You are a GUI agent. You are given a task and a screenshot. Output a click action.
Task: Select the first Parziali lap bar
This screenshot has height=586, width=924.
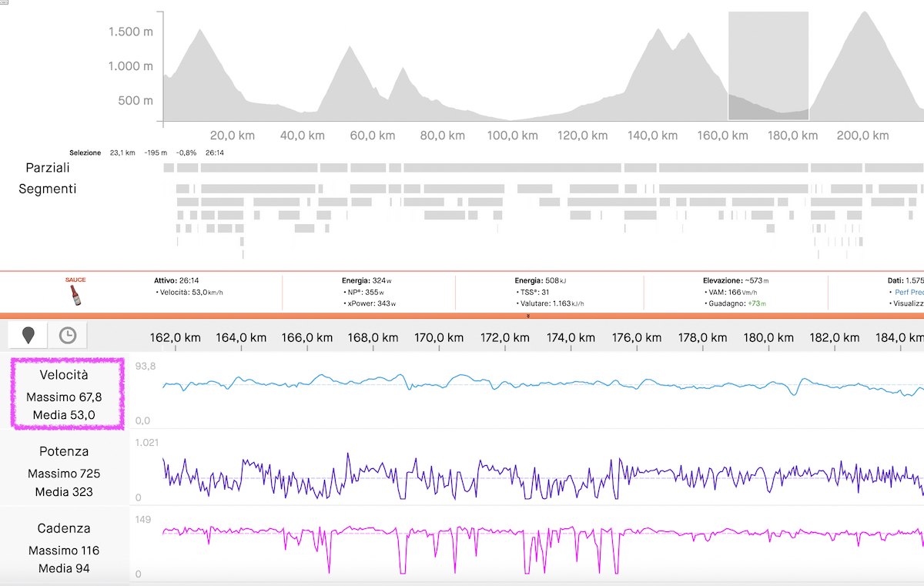pos(169,168)
